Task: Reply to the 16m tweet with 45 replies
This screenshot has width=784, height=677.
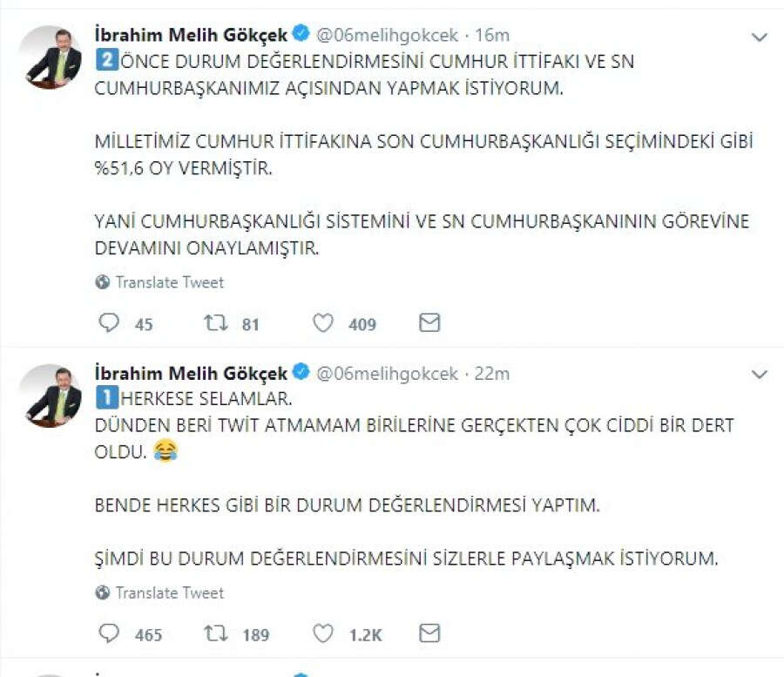Action: click(109, 324)
